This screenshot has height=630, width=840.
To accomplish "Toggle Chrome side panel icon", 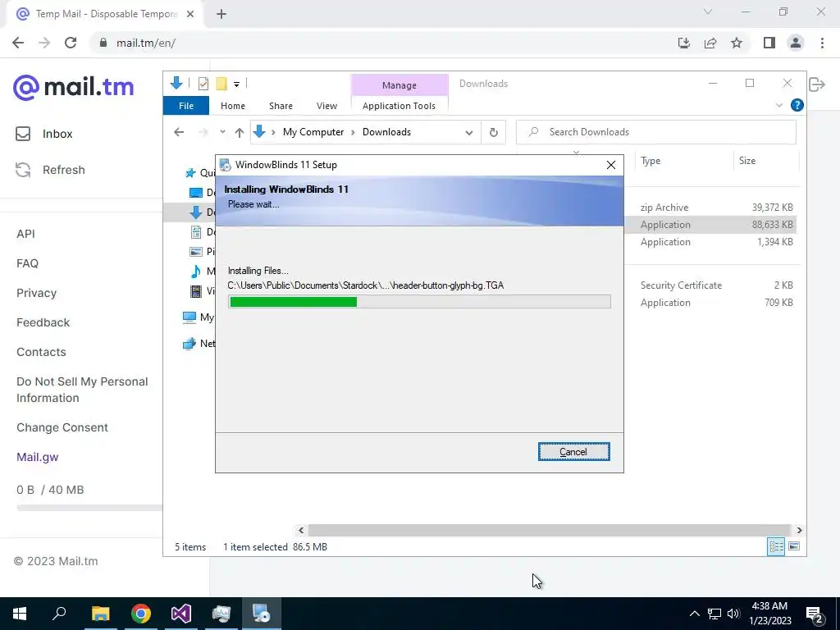I will [769, 43].
